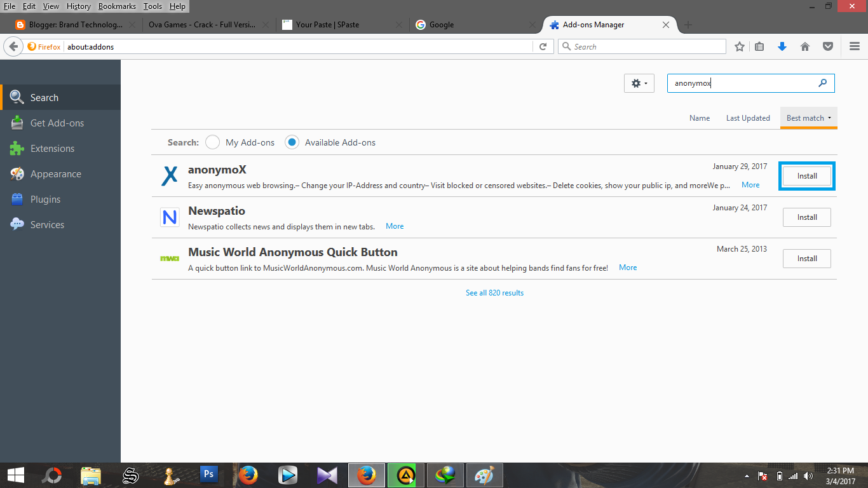Go to the Firefox home page
The width and height of the screenshot is (868, 488).
point(805,46)
